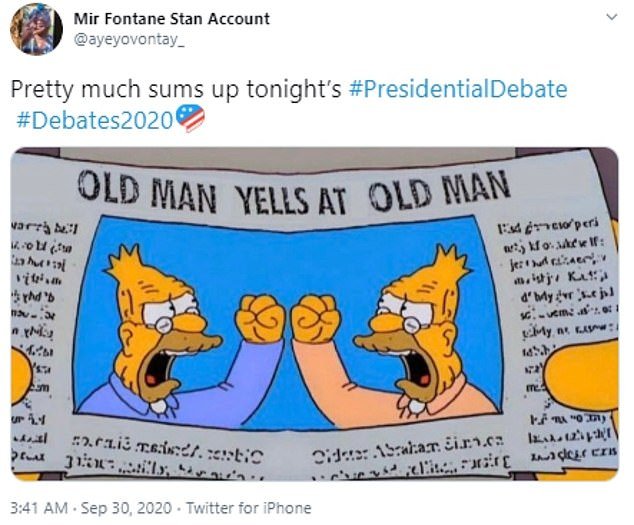Click the Mir Fontane Stan Account name
Image resolution: width=634 pixels, height=525 pixels.
171,19
